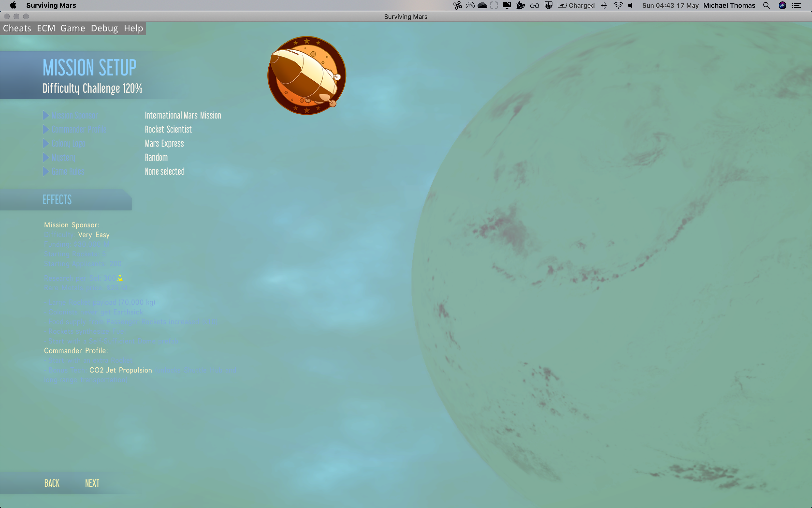The width and height of the screenshot is (812, 508).
Task: Click the research flask icon
Action: click(120, 278)
